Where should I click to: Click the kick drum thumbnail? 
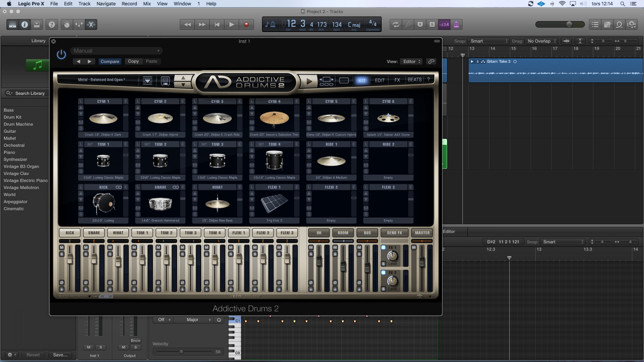[x=103, y=204]
